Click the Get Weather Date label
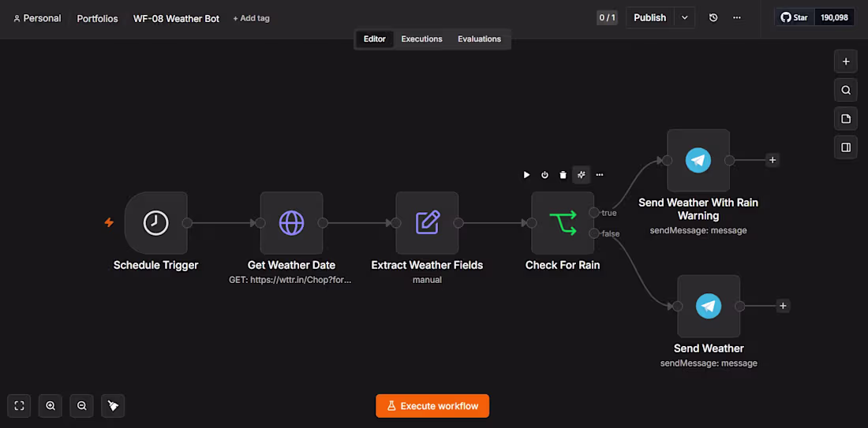The height and width of the screenshot is (428, 868). (x=291, y=266)
